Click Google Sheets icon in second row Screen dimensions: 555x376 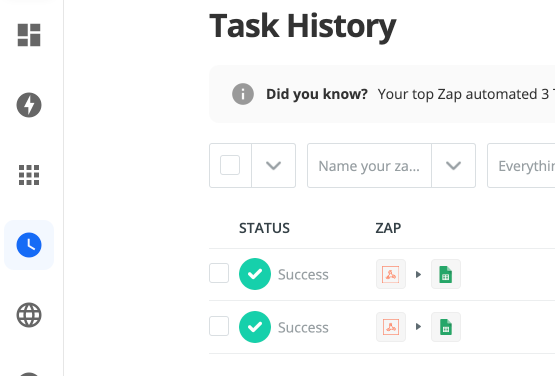point(446,327)
